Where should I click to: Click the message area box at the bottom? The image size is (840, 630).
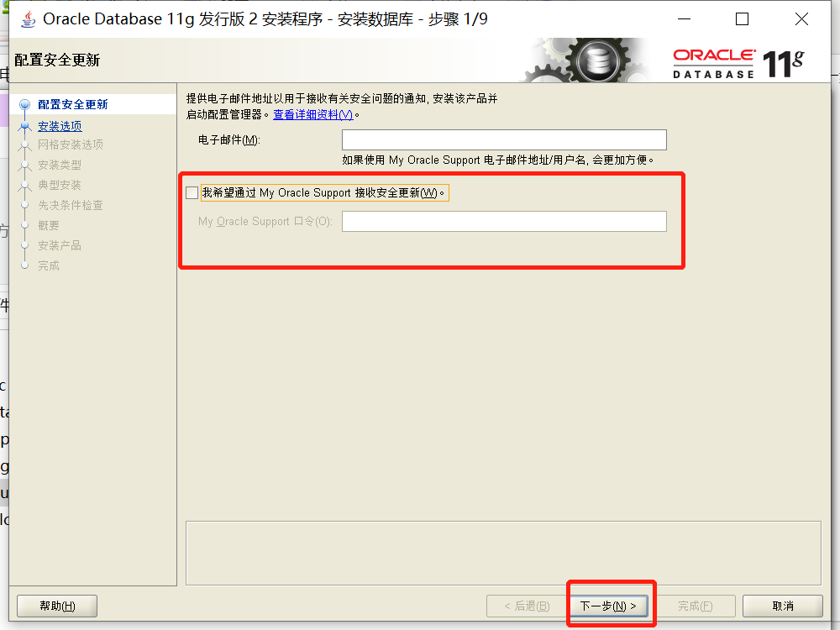[503, 554]
